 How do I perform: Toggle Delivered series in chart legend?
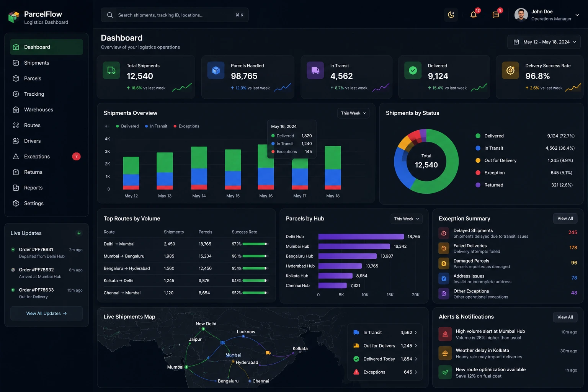pyautogui.click(x=127, y=126)
